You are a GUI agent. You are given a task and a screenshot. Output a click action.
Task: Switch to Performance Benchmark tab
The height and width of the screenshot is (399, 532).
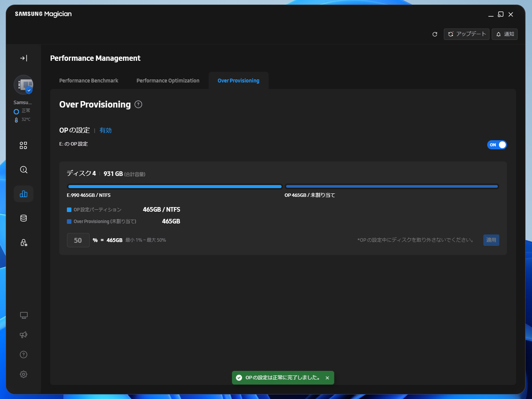pyautogui.click(x=89, y=81)
